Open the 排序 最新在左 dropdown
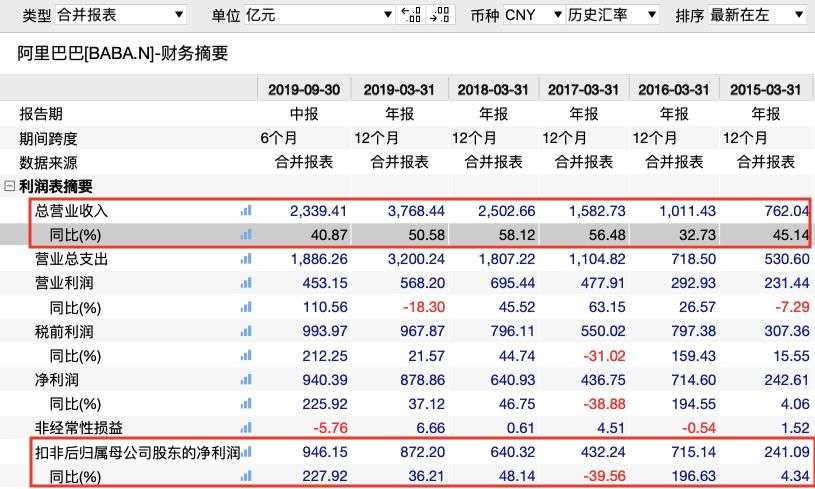815x489 pixels. tap(757, 15)
